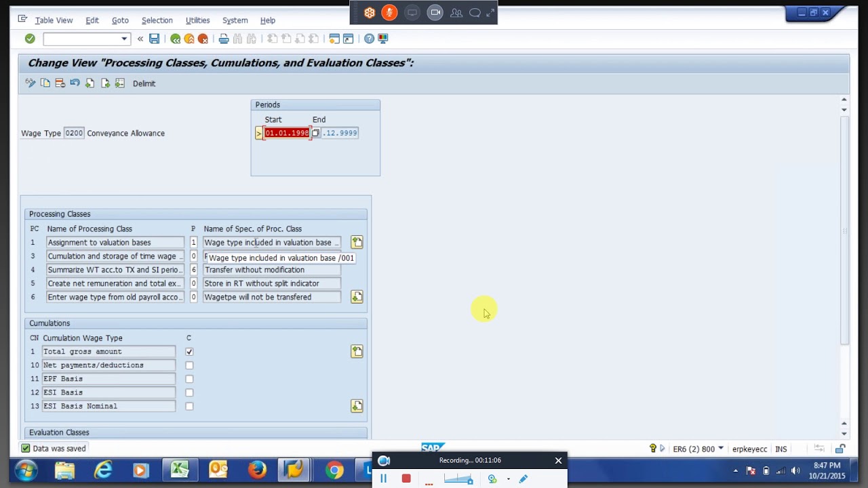Pause the recording in the recorder toolbar
This screenshot has height=488, width=868.
coord(383,479)
